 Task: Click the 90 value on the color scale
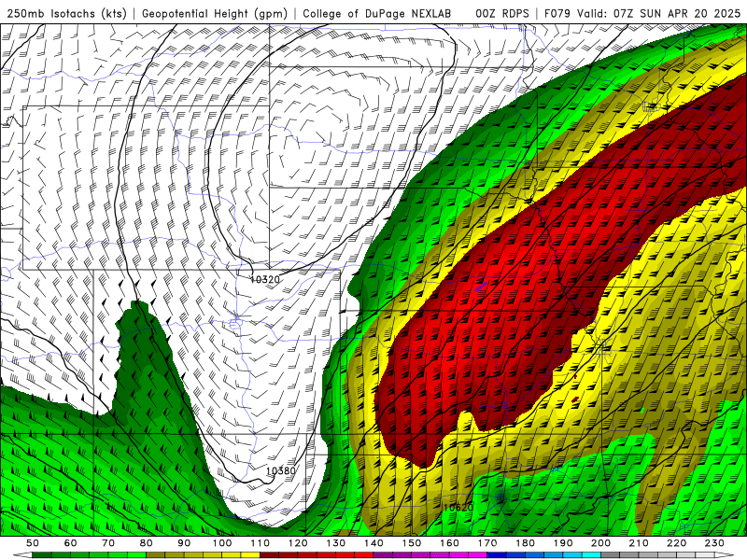coord(184,543)
